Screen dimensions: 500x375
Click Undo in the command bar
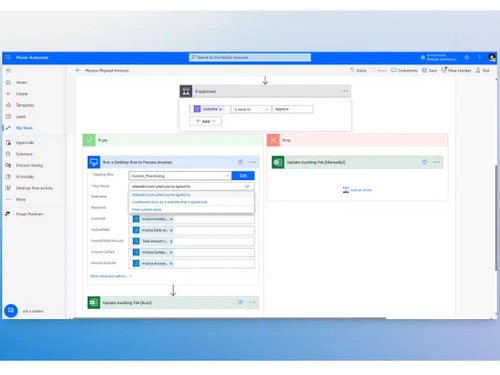[x=358, y=70]
